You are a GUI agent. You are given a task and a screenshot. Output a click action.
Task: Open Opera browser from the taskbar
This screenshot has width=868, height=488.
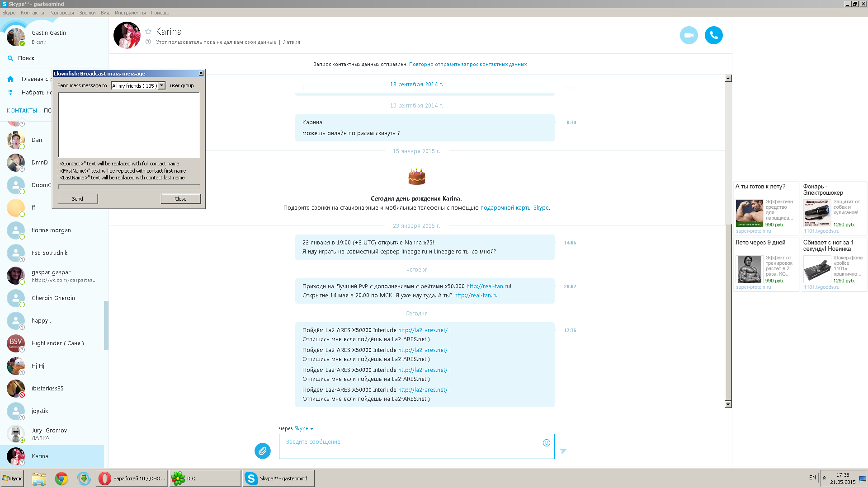(x=132, y=478)
